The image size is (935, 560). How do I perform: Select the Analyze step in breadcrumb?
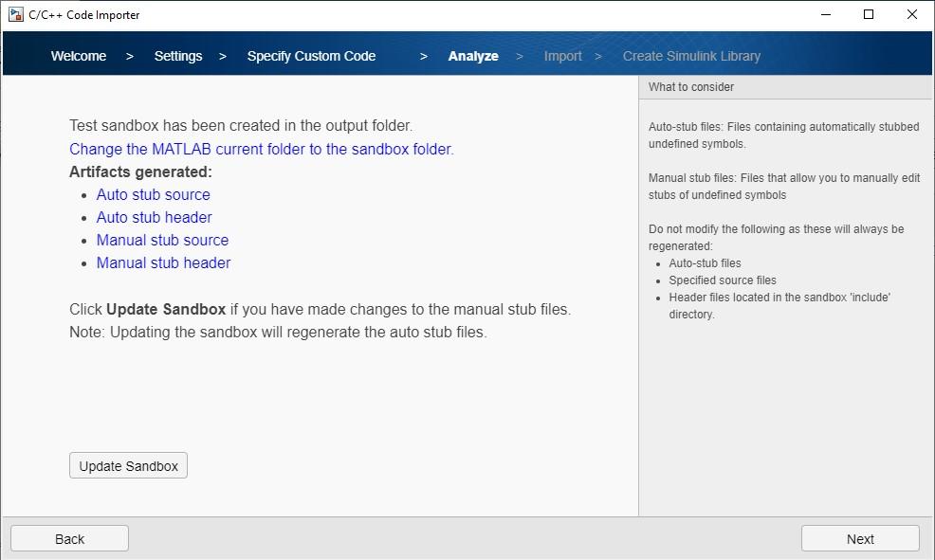(473, 56)
